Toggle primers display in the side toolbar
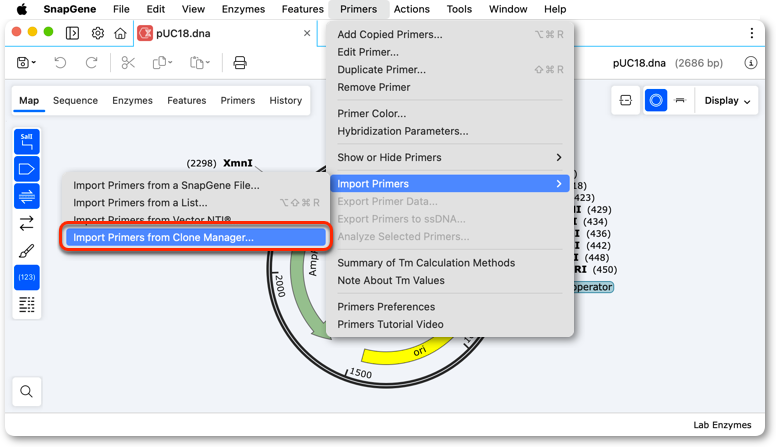The height and width of the screenshot is (447, 776). click(27, 196)
